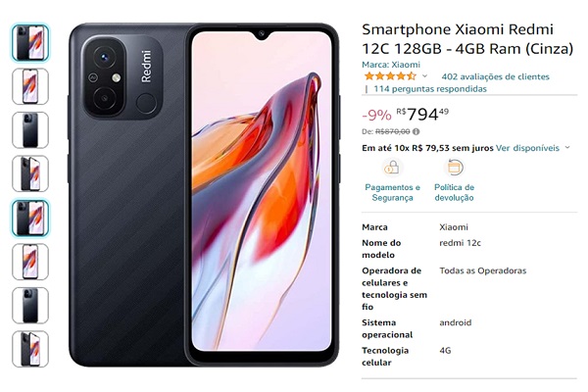
Task: Click the info icon beside the old price
Action: [416, 131]
